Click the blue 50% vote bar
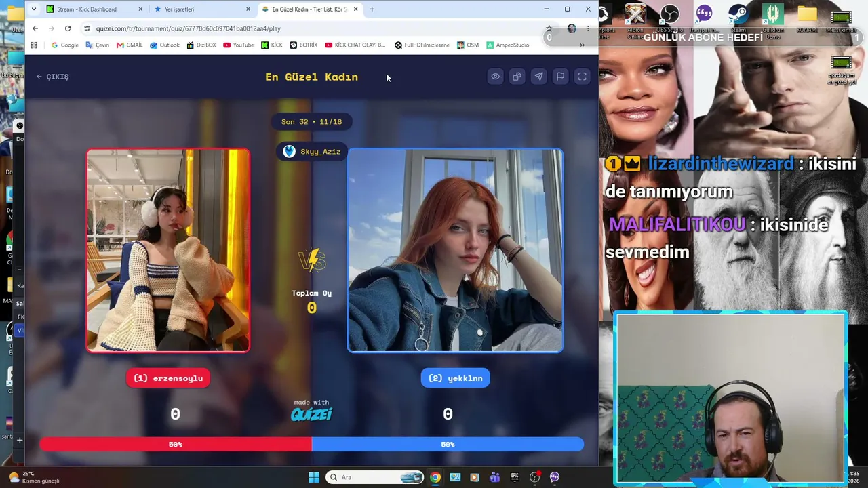 coord(448,445)
